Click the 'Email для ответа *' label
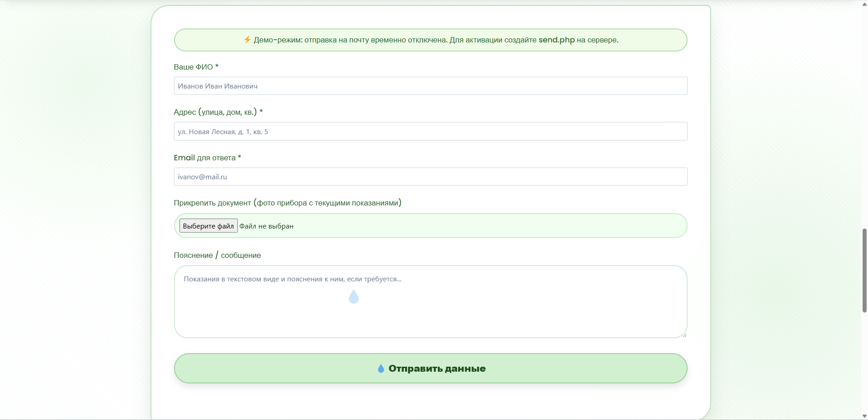The height and width of the screenshot is (420, 868). 208,158
